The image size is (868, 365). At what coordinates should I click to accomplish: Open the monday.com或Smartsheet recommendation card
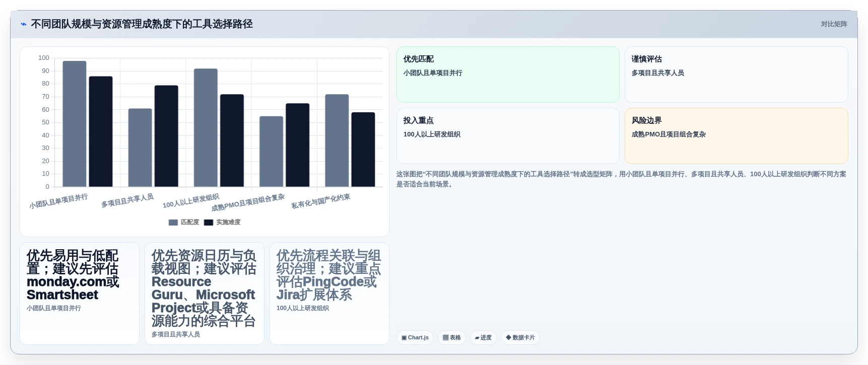point(80,294)
